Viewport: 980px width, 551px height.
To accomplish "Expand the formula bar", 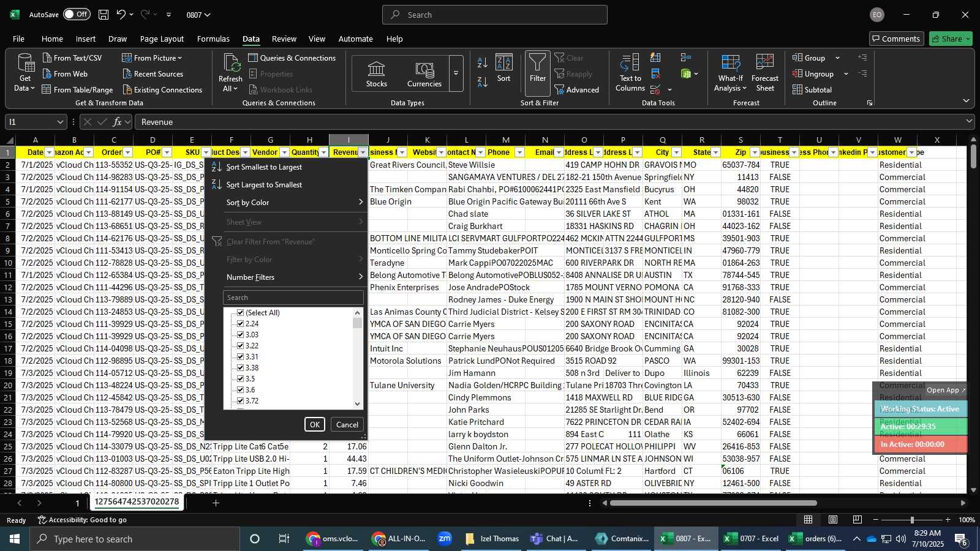I will pyautogui.click(x=969, y=121).
